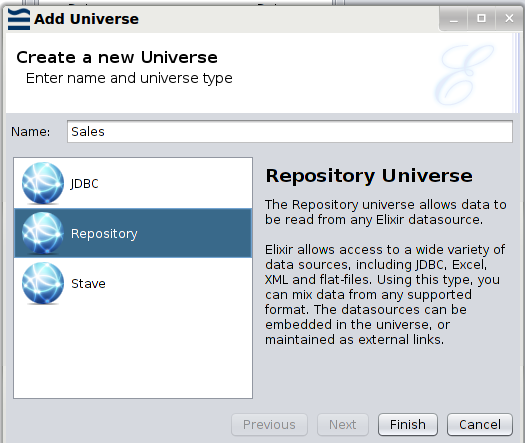Select the Repository label in the list
This screenshot has height=443, width=525.
[104, 234]
